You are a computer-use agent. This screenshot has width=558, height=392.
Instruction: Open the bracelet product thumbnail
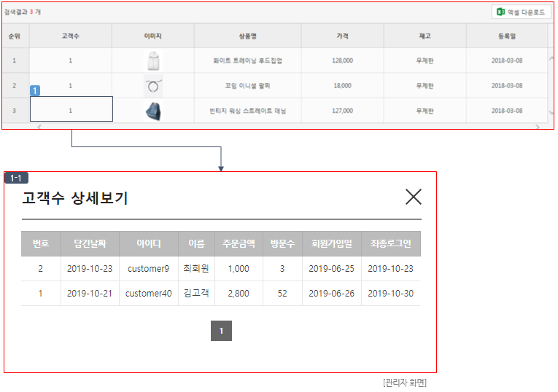point(153,86)
